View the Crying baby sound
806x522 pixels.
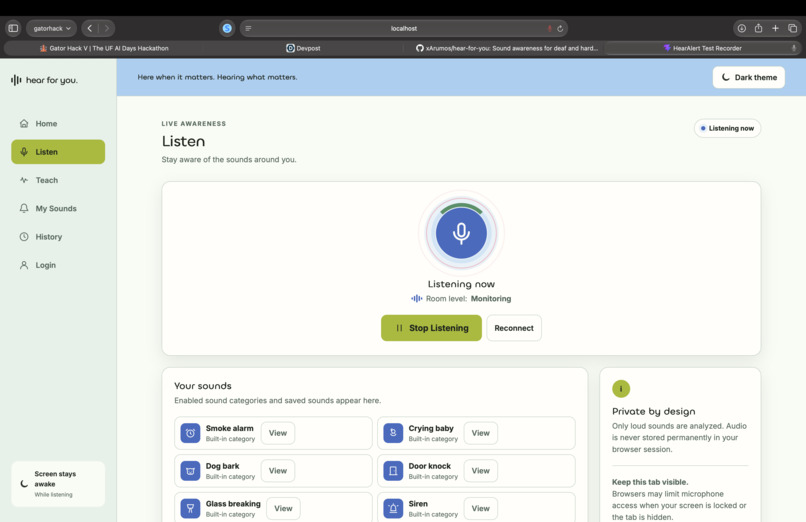481,433
